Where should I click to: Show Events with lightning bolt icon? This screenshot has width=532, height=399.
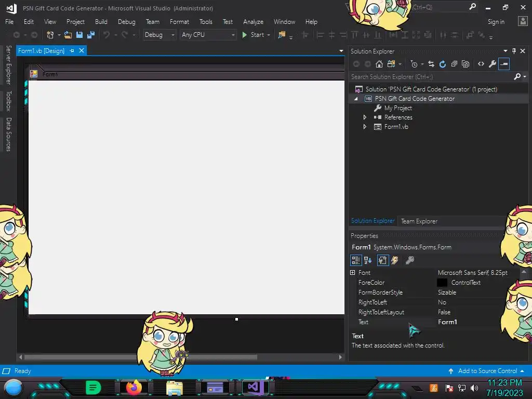(x=395, y=260)
